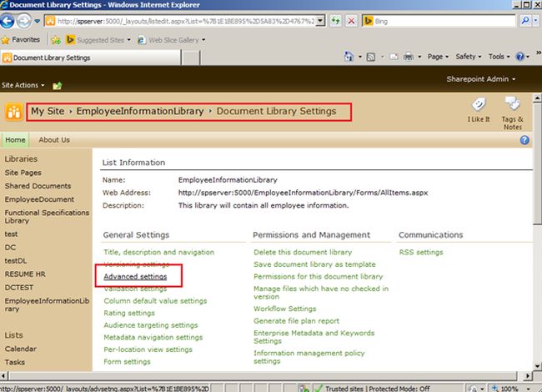Click the browser Back arrow button
Image resolution: width=542 pixels, height=392 pixels.
coord(8,21)
